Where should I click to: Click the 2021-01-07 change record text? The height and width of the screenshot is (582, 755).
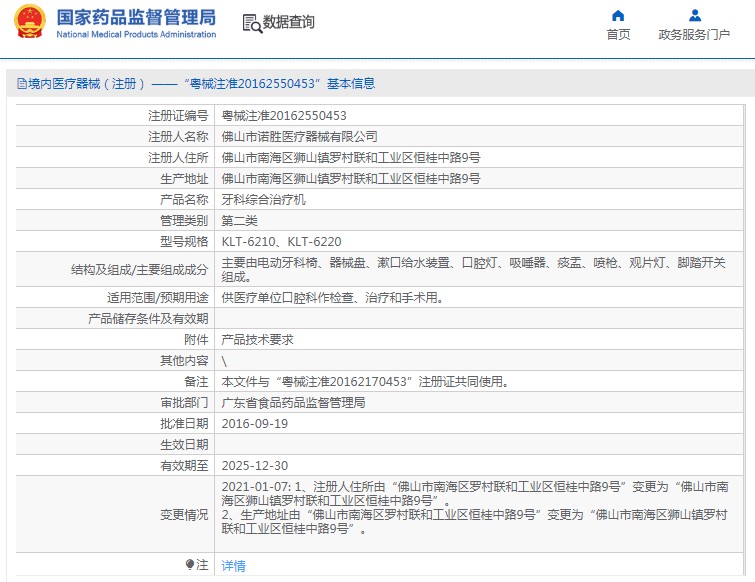click(x=475, y=508)
